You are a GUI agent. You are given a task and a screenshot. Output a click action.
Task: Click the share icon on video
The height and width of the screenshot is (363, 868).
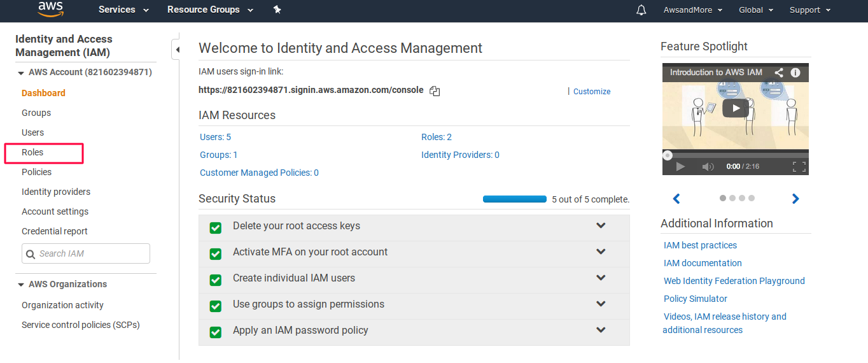(779, 73)
